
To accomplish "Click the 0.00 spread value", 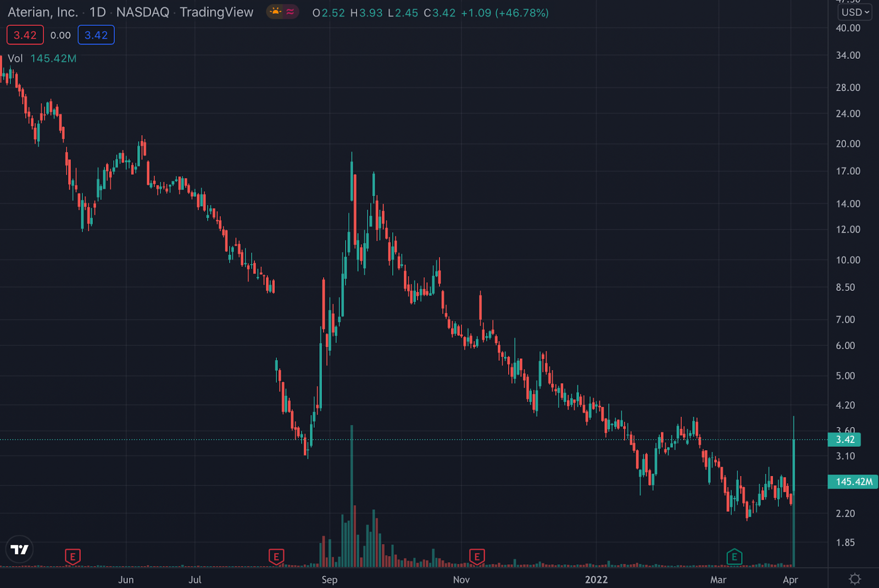I will pyautogui.click(x=60, y=35).
